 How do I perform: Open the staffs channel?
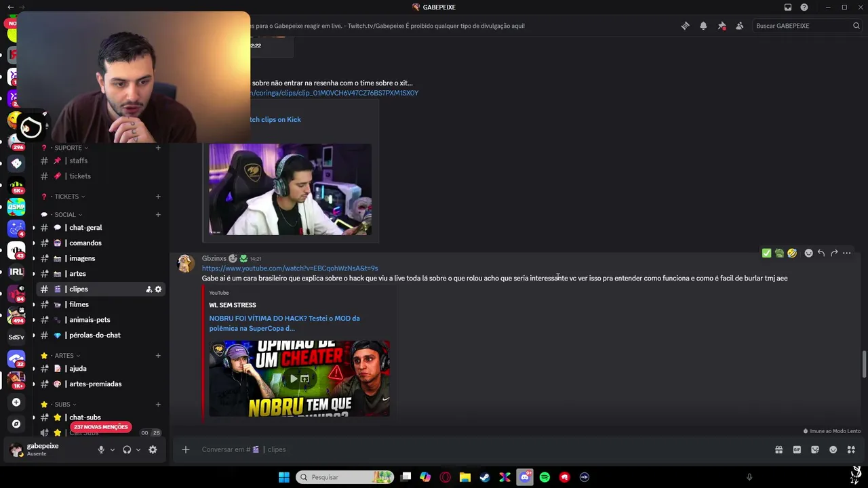(x=100, y=161)
